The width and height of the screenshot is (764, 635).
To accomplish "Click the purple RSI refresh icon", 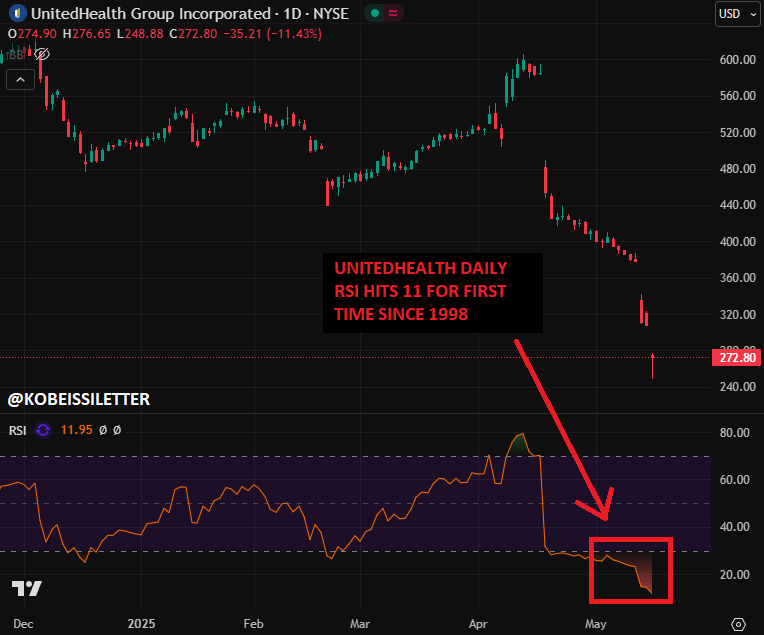I will click(x=43, y=430).
